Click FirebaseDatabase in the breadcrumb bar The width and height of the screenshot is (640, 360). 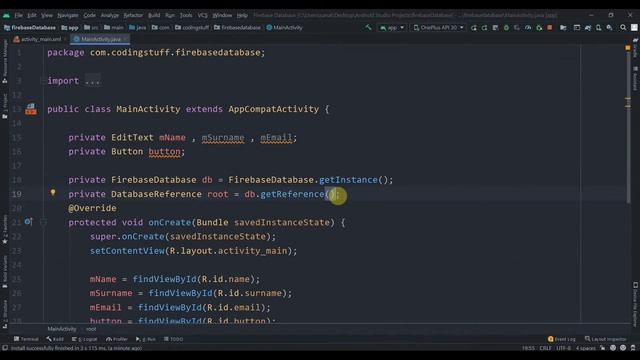[x=30, y=28]
